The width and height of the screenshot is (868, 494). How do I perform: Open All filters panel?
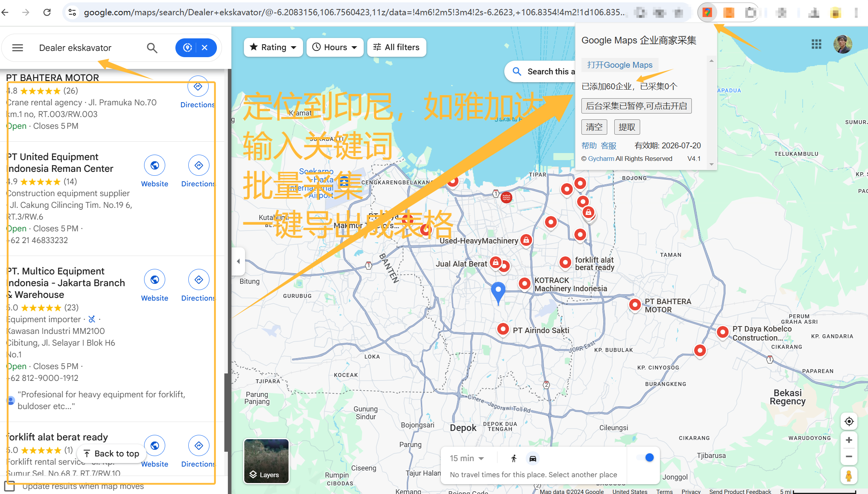pyautogui.click(x=397, y=47)
